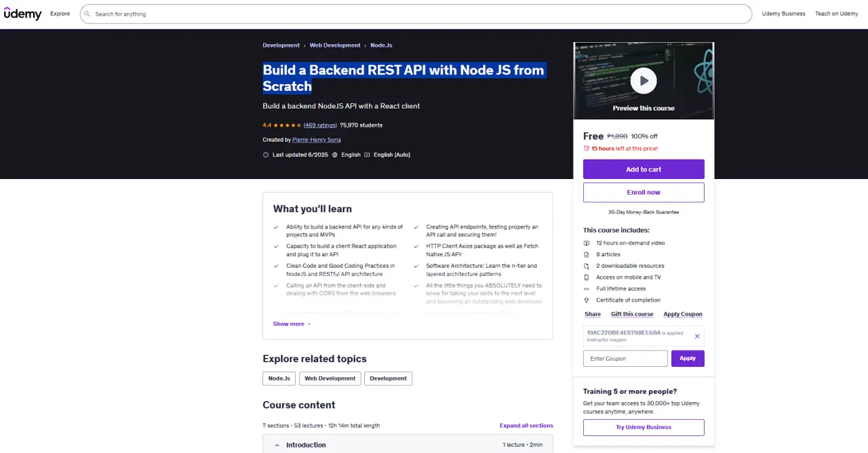Click the Apply Coupon link
This screenshot has height=453, width=868.
click(683, 315)
